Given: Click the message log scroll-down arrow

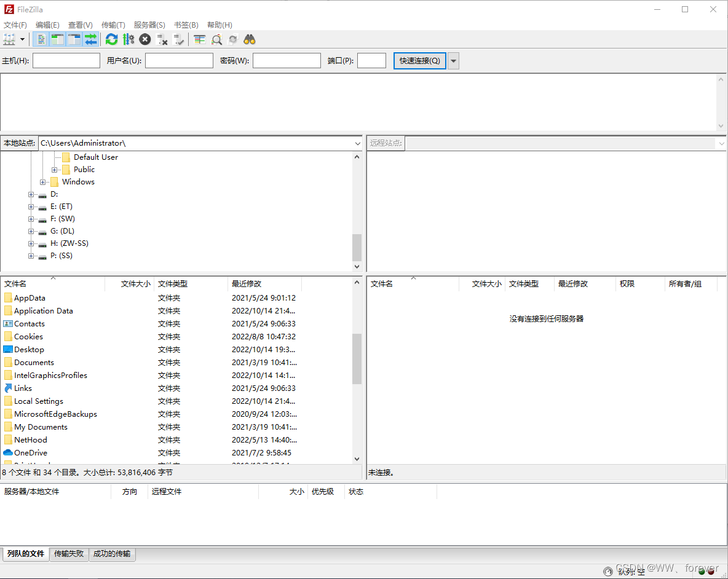Looking at the screenshot, I should click(x=721, y=126).
